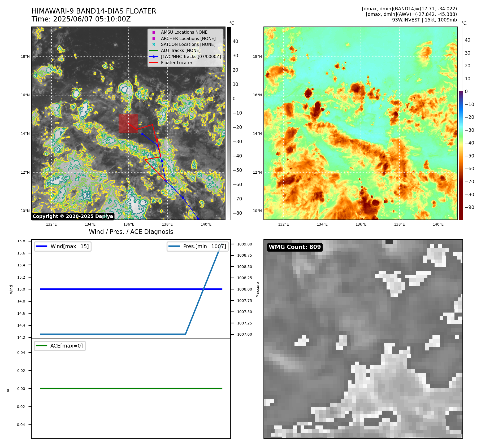This screenshot has width=481, height=448.
Task: Click the '18°N' label on left map
Action: coord(25,56)
